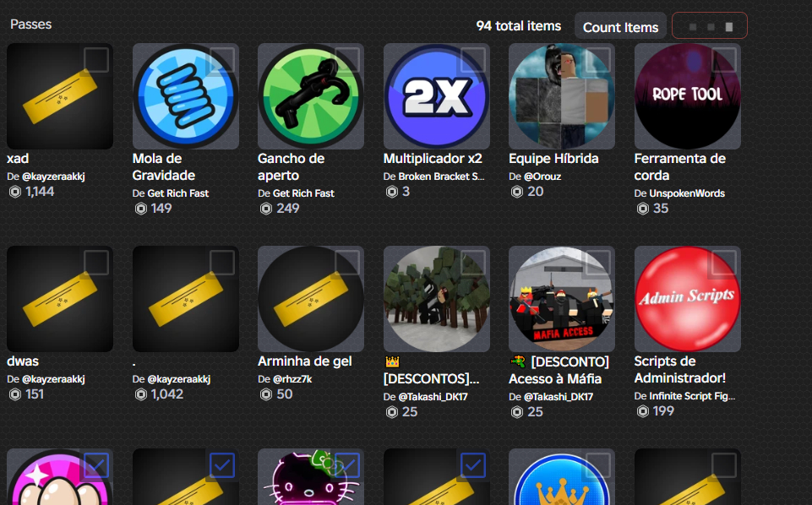Visit the @rhzz7k creator profile
The image size is (812, 505).
[292, 379]
